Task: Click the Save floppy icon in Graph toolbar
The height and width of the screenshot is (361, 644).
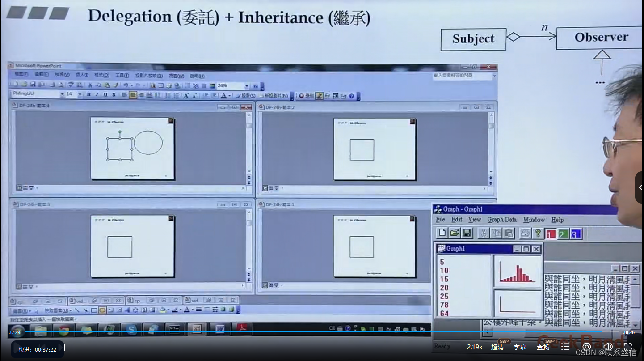Action: click(467, 233)
